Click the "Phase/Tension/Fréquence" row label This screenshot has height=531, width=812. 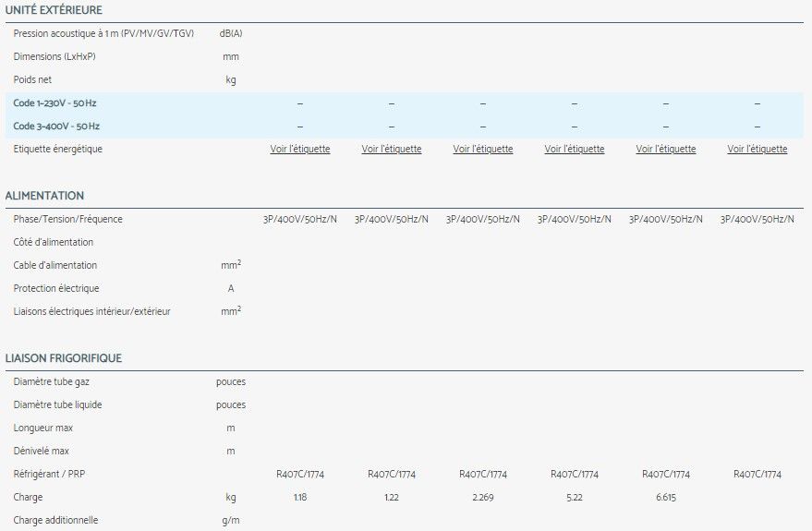(x=67, y=220)
